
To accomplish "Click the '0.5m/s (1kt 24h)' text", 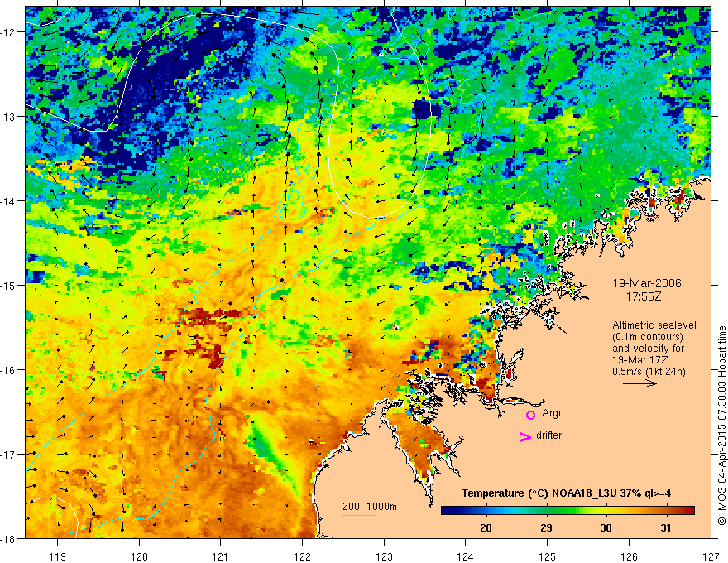I will [x=649, y=372].
